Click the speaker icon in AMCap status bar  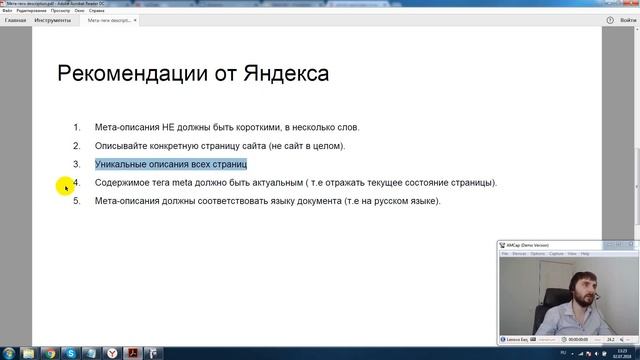pyautogui.click(x=622, y=340)
